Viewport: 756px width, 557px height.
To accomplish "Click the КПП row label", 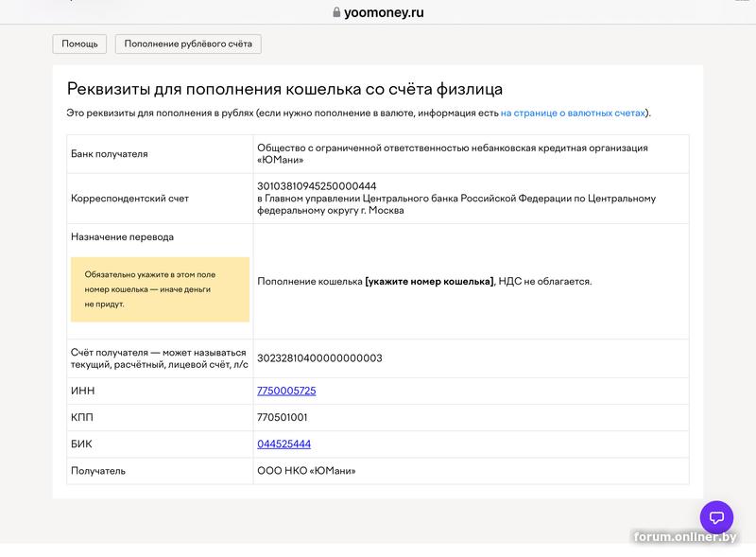I will click(82, 417).
